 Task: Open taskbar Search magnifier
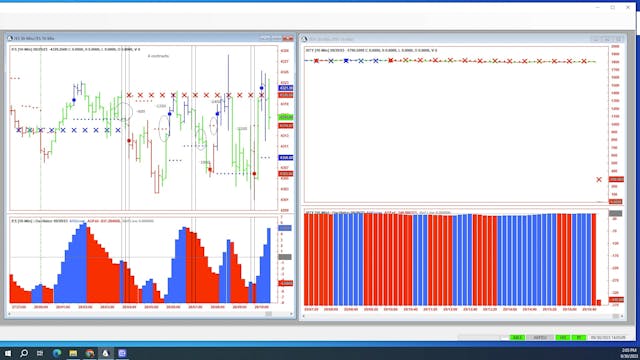click(x=24, y=353)
